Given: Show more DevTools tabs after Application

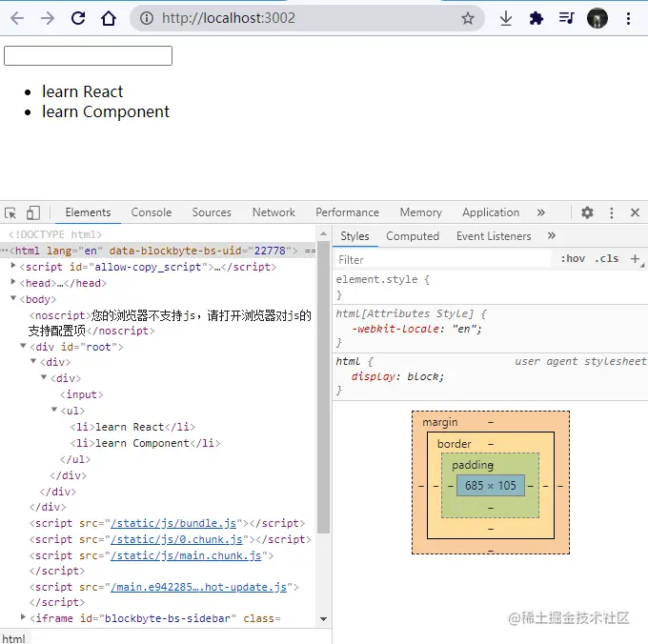Looking at the screenshot, I should [x=541, y=212].
